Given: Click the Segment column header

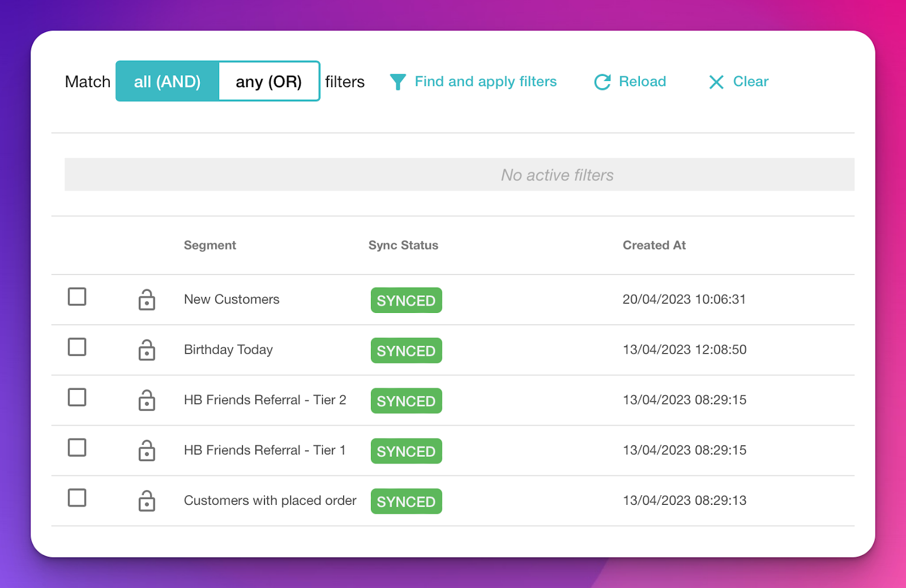Looking at the screenshot, I should tap(210, 245).
